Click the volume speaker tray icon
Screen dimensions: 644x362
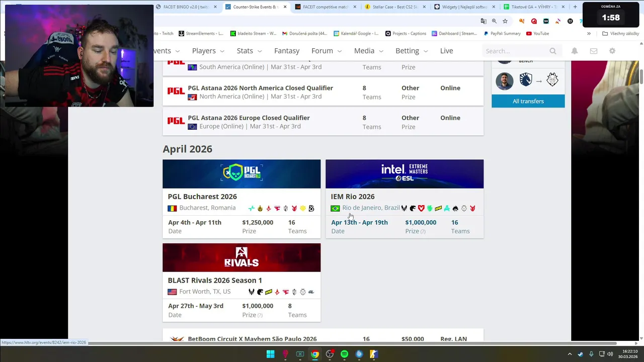[x=610, y=354]
